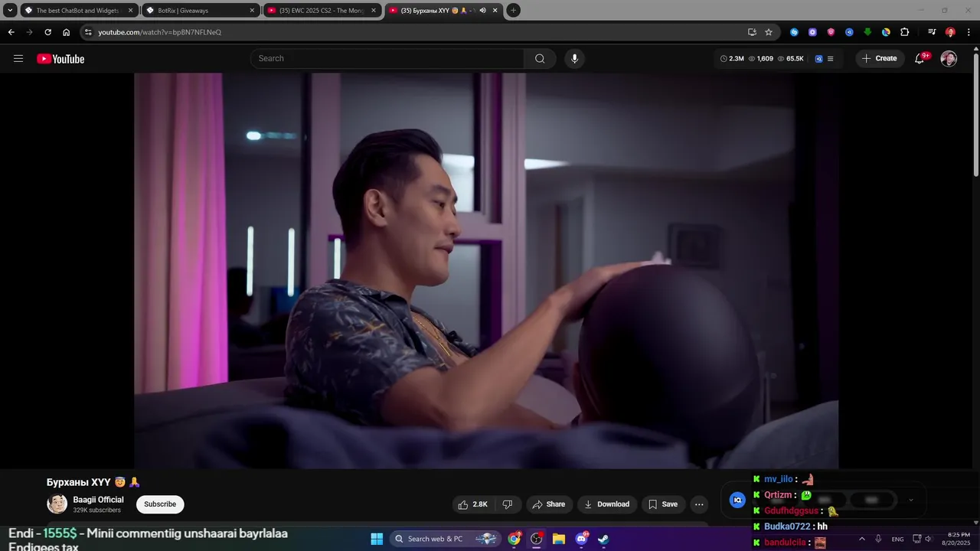Close the BotRix | Giveaways tab

click(x=253, y=11)
